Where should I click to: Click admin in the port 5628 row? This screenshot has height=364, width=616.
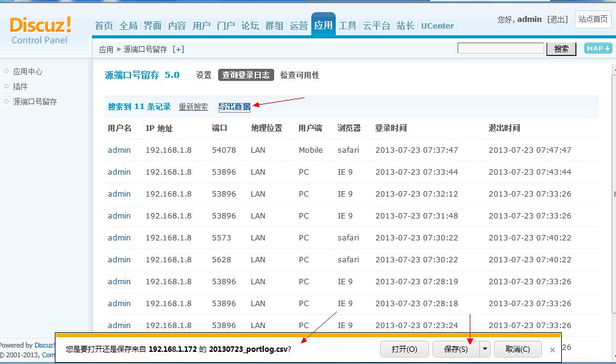(x=119, y=260)
